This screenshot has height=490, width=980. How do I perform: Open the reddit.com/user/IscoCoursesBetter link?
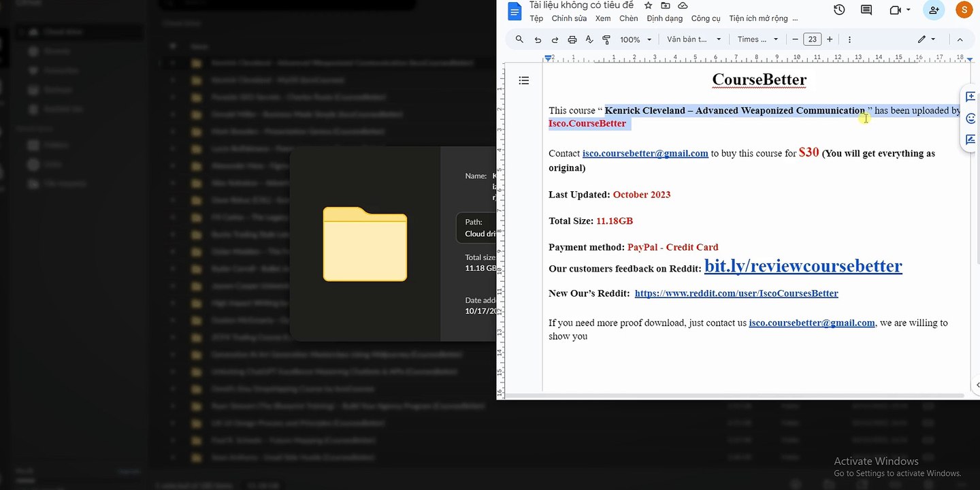[x=736, y=293]
